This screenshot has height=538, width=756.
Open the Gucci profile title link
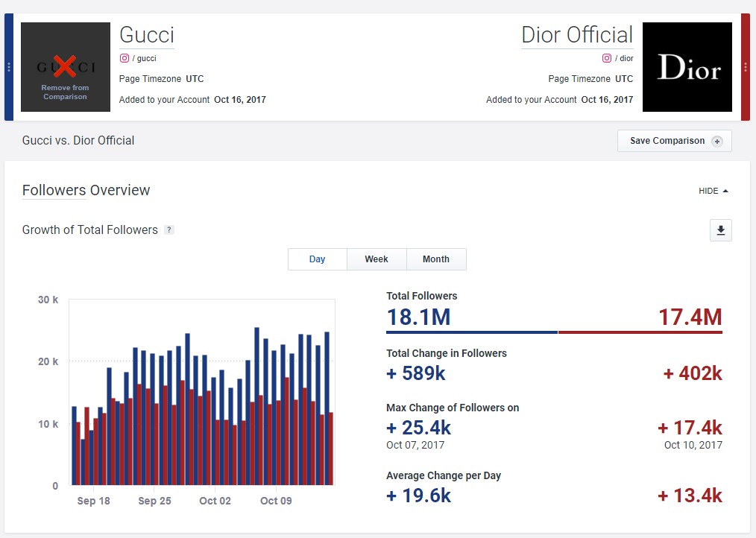[147, 35]
